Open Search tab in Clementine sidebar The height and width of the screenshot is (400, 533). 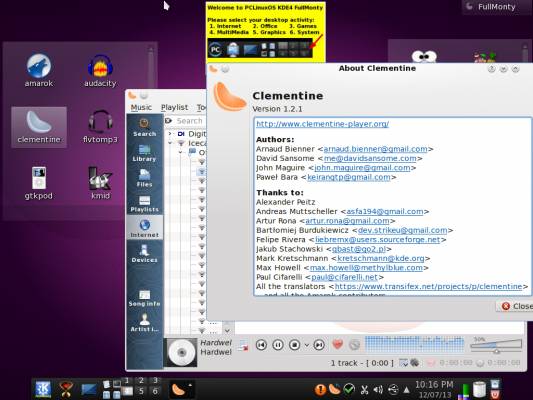click(x=144, y=127)
